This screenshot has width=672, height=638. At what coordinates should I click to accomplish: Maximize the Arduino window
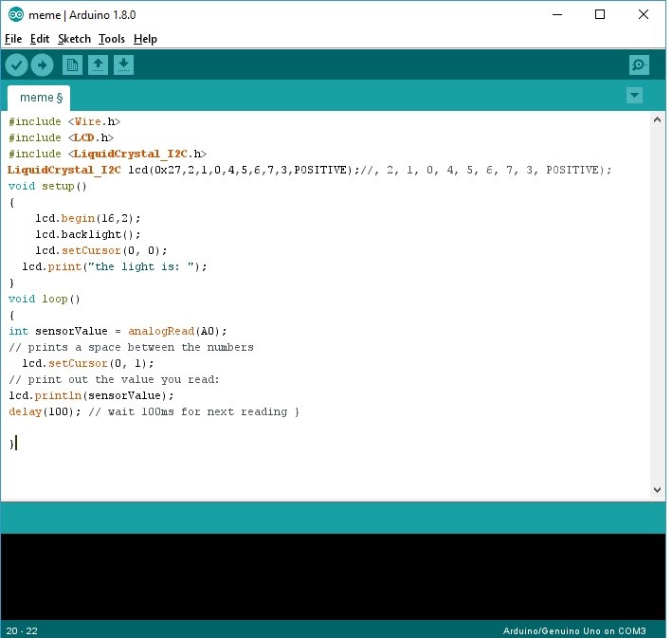[600, 14]
